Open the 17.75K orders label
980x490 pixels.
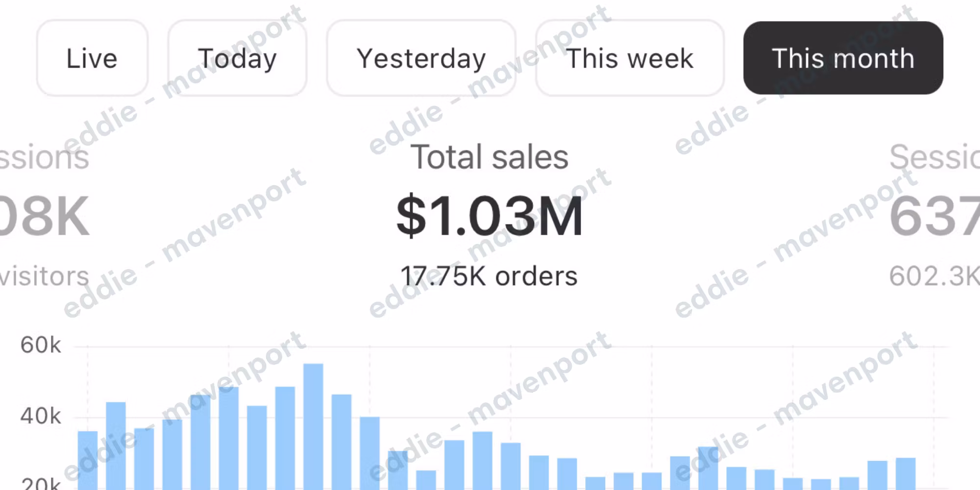click(x=489, y=276)
